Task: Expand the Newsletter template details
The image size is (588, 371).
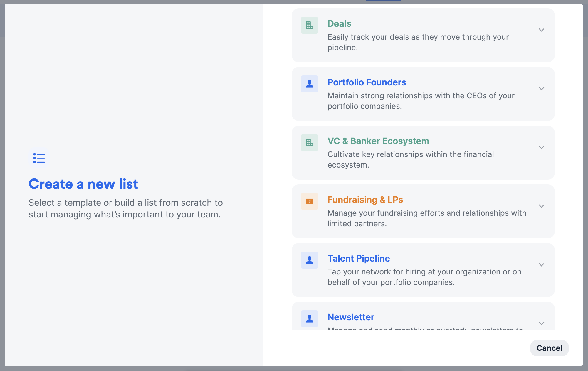Action: (542, 323)
